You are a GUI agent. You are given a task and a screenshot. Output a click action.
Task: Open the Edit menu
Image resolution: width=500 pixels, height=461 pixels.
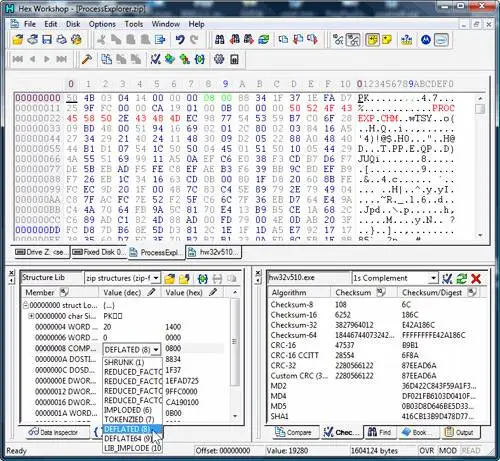coord(51,24)
